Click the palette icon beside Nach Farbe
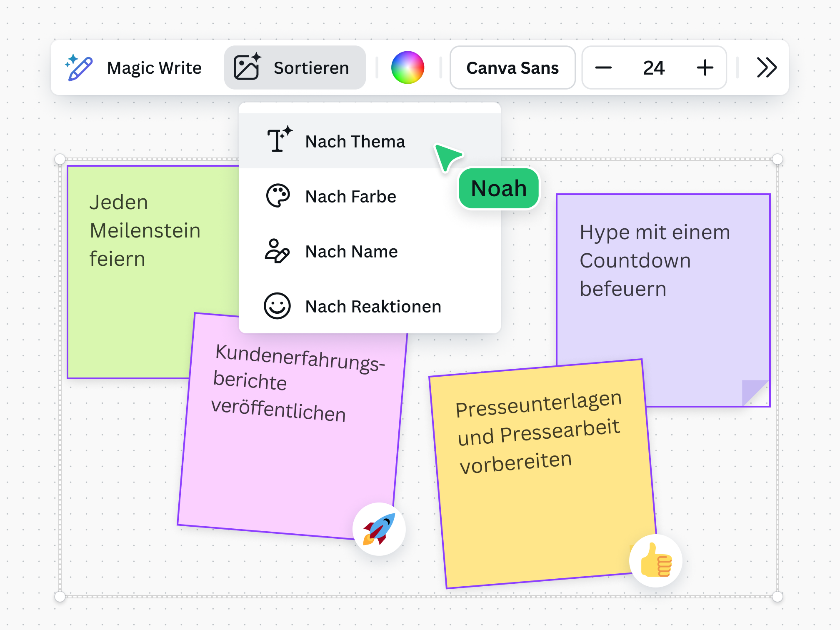This screenshot has width=840, height=630. [278, 196]
